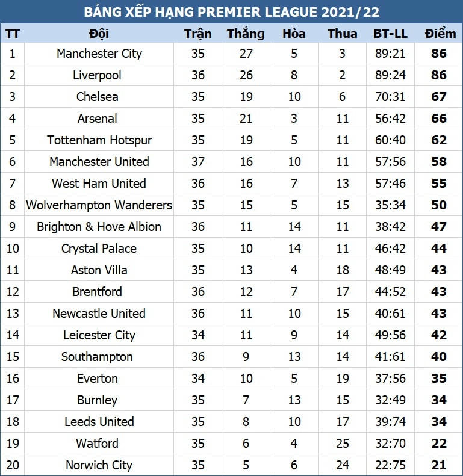Click the Thua column header
The image size is (463, 476).
point(342,34)
